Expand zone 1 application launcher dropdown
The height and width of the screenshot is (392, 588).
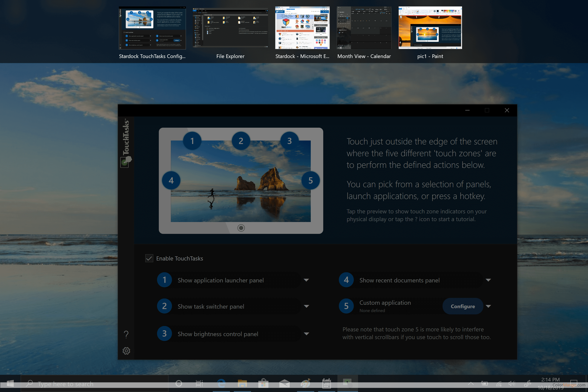pyautogui.click(x=306, y=280)
